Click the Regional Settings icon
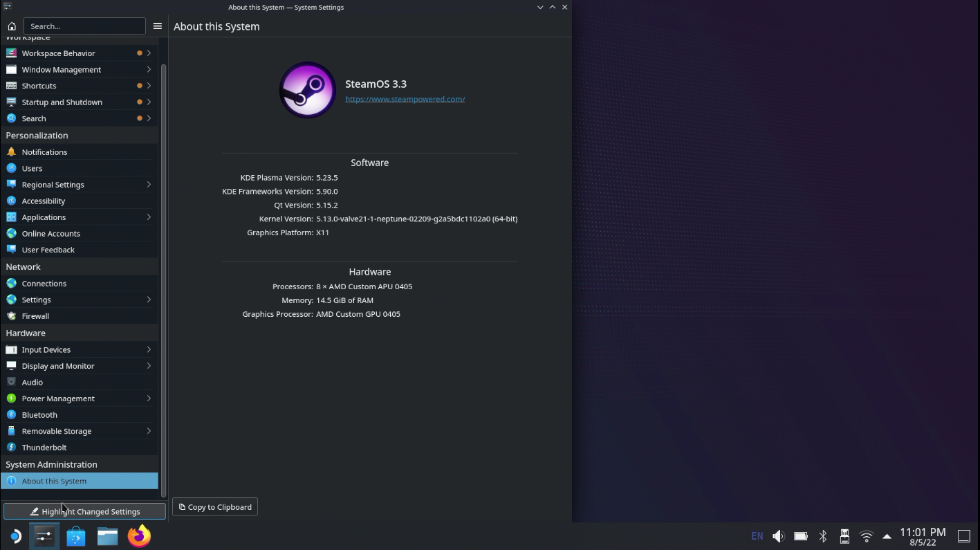The width and height of the screenshot is (980, 550). click(x=11, y=184)
